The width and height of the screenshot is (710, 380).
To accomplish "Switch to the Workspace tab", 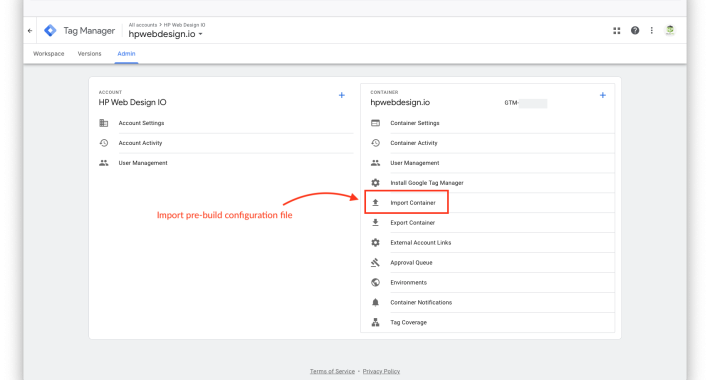I will point(48,53).
